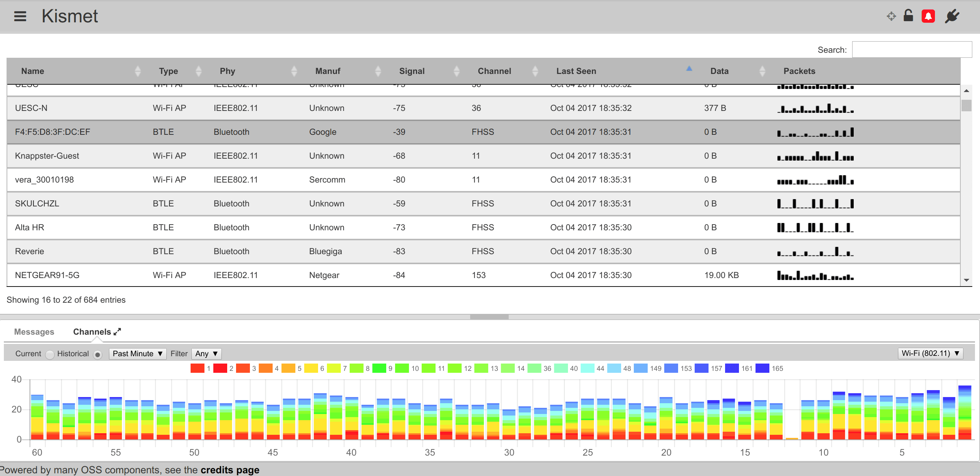
Task: Open the hamburger sidebar menu
Action: pos(20,16)
